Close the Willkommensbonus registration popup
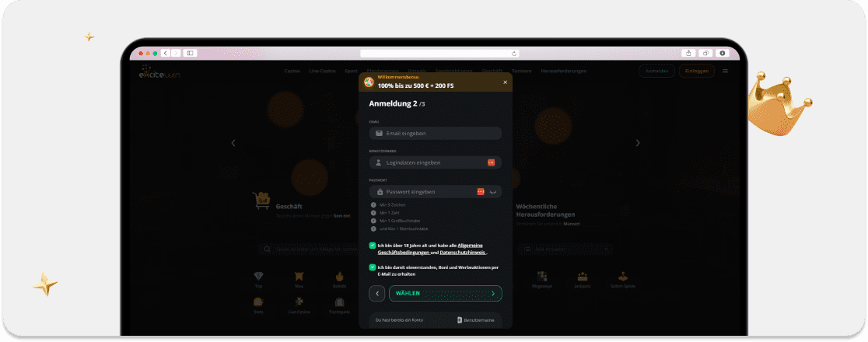 pyautogui.click(x=505, y=82)
